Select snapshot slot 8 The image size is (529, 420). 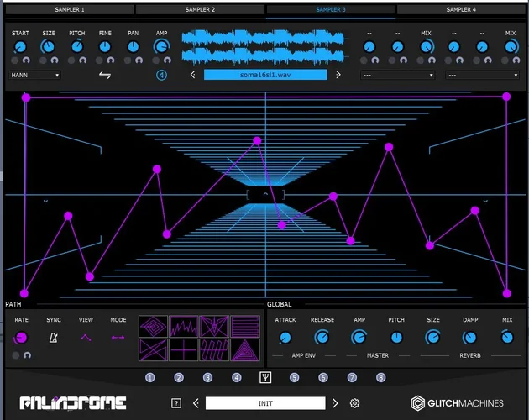pyautogui.click(x=380, y=377)
